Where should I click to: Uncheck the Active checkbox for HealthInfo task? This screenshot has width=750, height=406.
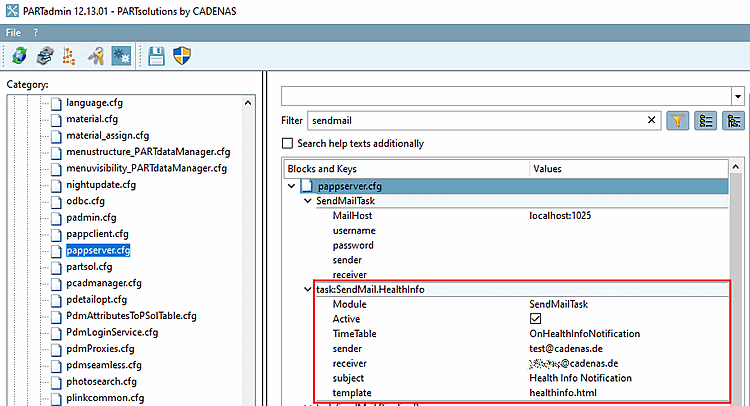[x=535, y=319]
